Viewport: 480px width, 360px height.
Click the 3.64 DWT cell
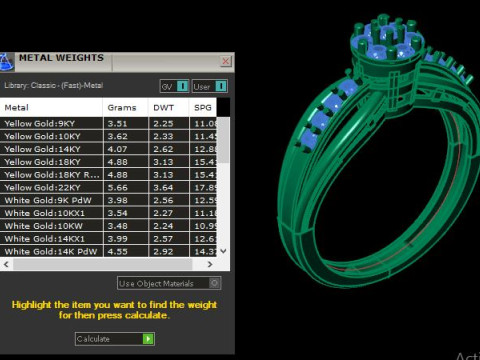click(x=169, y=188)
